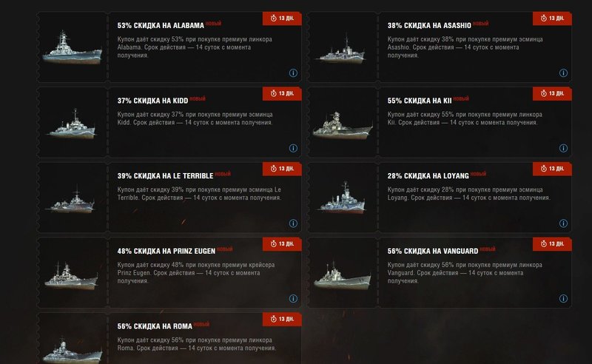592x364 pixels.
Task: Open info icon on Asashio coupon
Action: (x=563, y=73)
